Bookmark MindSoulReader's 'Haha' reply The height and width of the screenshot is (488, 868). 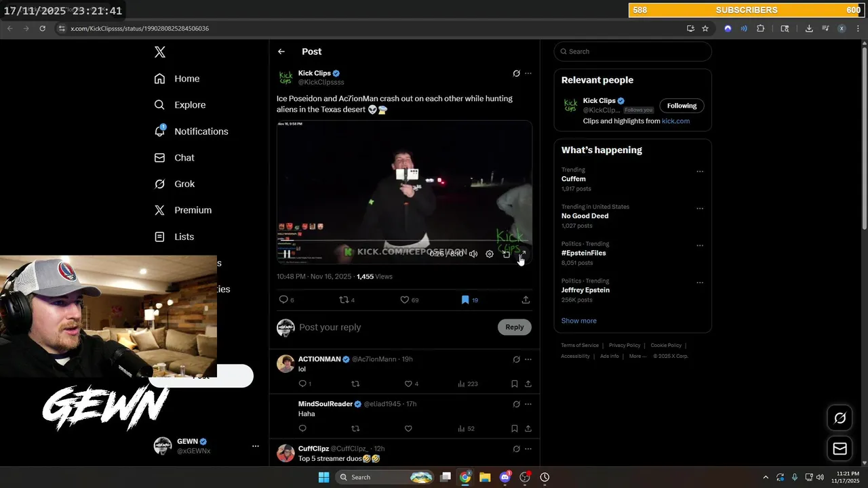click(514, 428)
